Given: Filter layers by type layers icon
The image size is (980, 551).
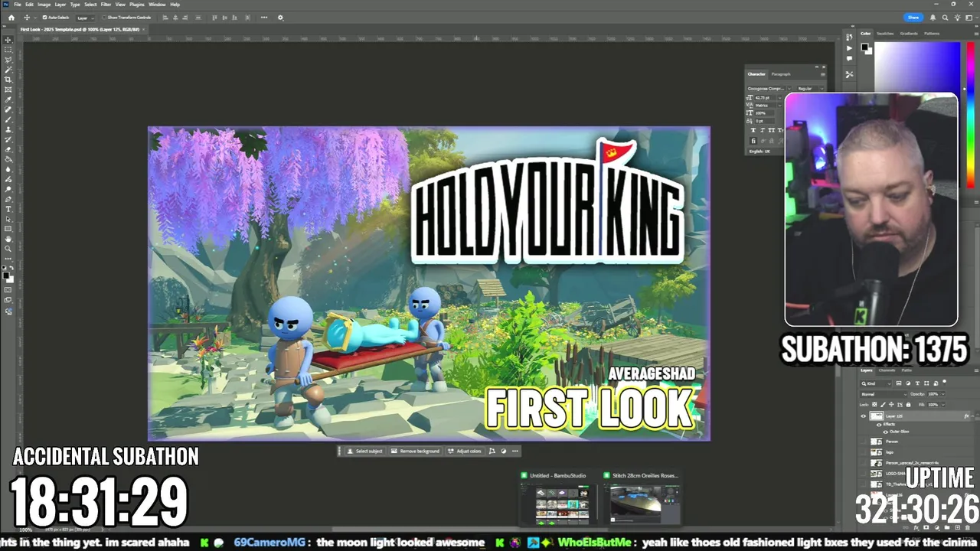Looking at the screenshot, I should pos(917,383).
